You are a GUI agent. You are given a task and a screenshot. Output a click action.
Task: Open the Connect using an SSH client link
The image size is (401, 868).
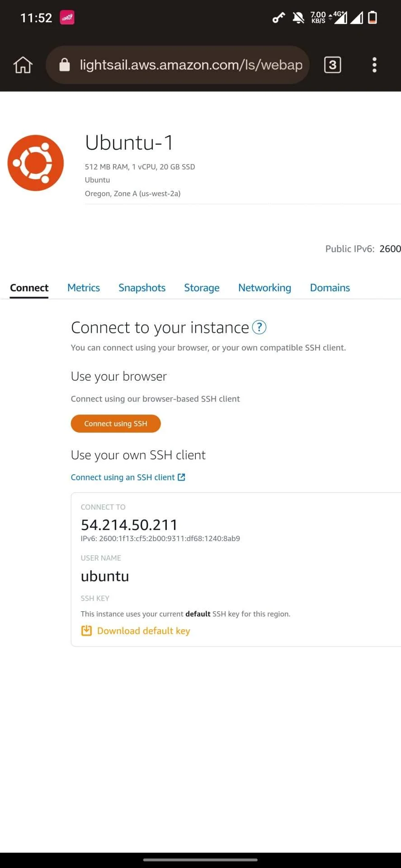click(x=123, y=477)
